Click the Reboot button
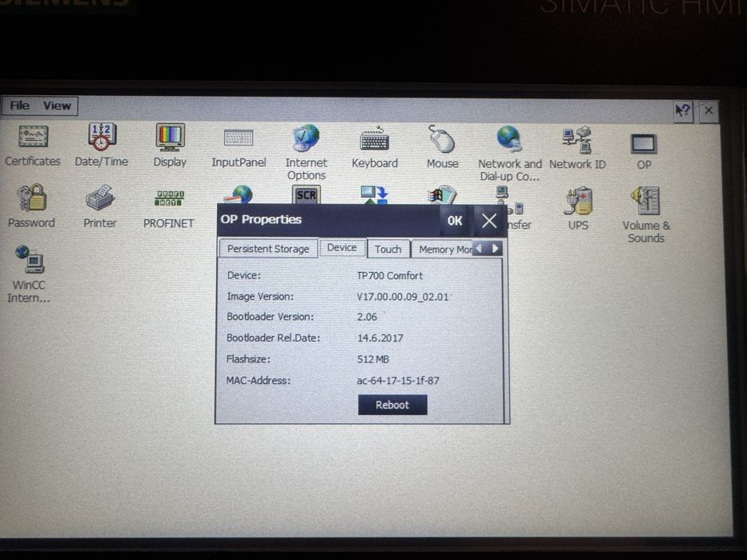 (x=392, y=405)
